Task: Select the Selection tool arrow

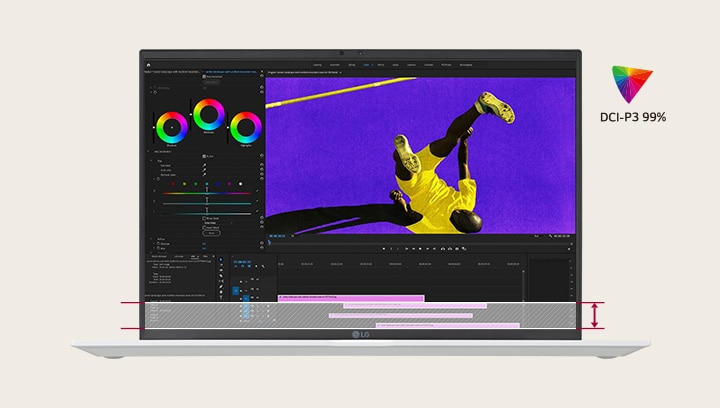Action: tap(221, 260)
